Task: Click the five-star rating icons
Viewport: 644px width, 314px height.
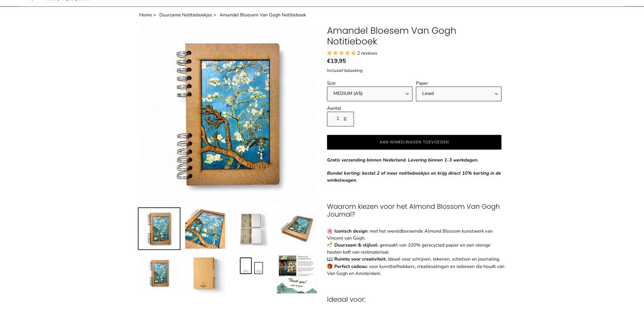Action: pos(341,53)
